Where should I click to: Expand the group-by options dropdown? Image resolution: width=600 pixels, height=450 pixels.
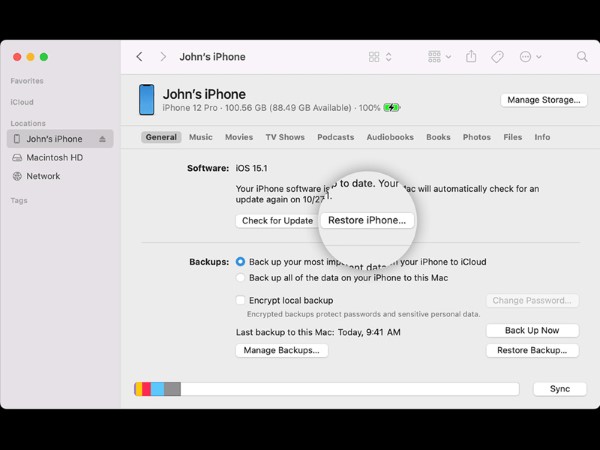tap(439, 57)
